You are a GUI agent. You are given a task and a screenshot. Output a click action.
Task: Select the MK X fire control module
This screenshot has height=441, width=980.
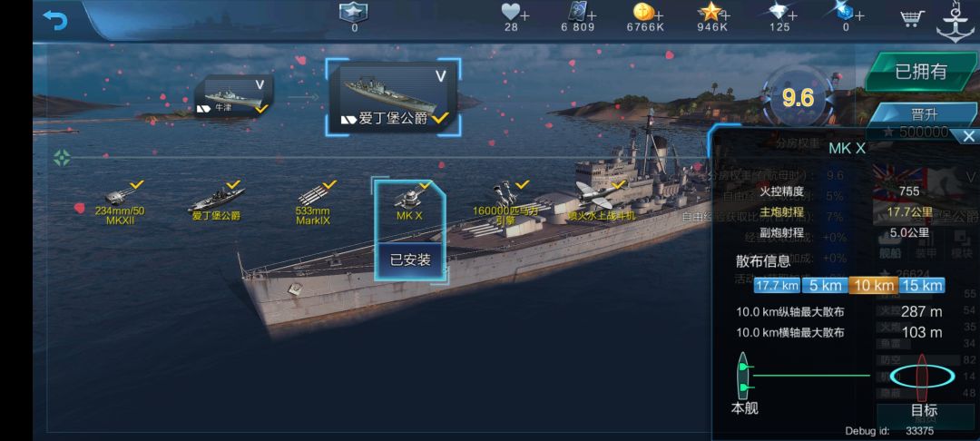(x=410, y=203)
